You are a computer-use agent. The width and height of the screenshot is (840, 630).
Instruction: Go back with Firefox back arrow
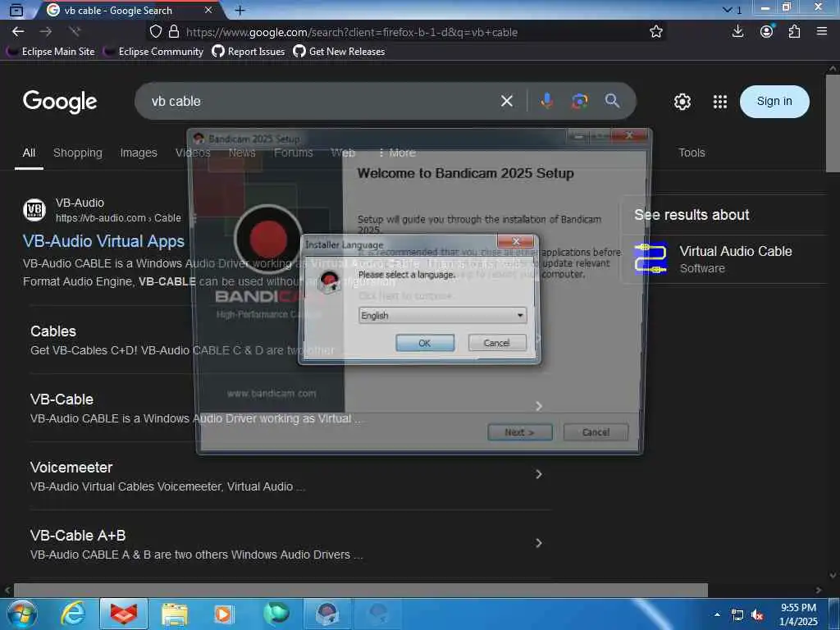[18, 32]
